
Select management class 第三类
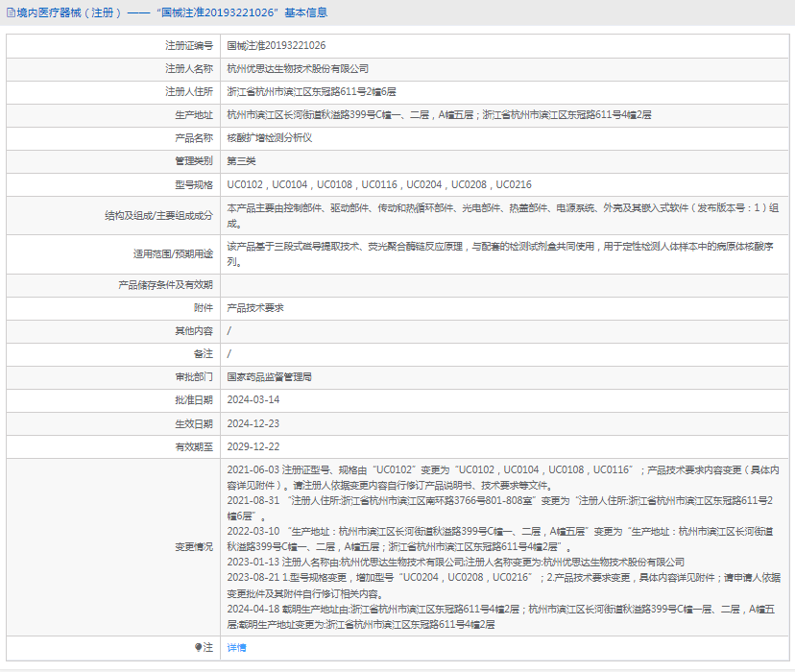(241, 161)
